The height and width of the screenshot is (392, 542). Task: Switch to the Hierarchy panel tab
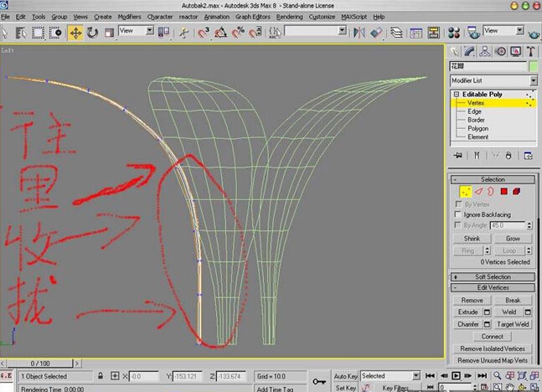[485, 52]
